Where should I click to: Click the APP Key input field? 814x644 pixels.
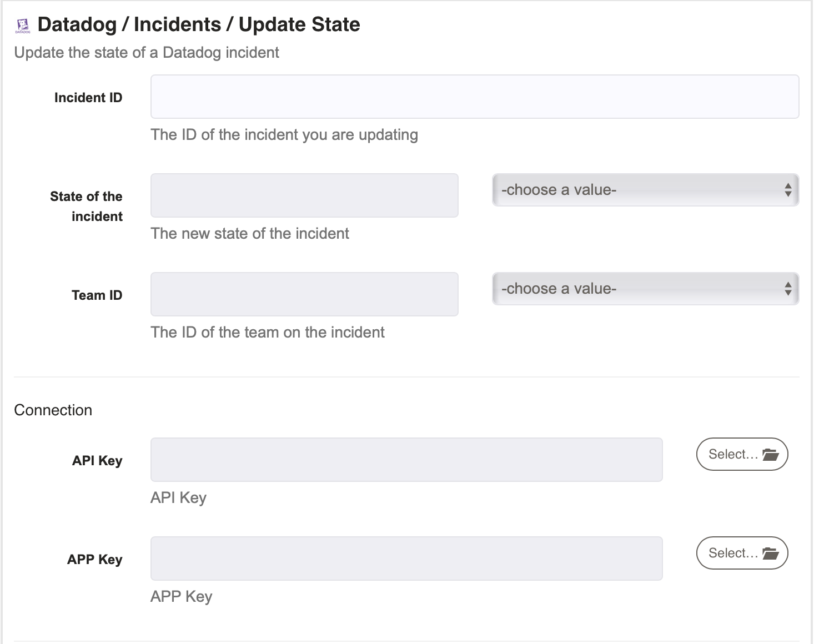pos(406,559)
